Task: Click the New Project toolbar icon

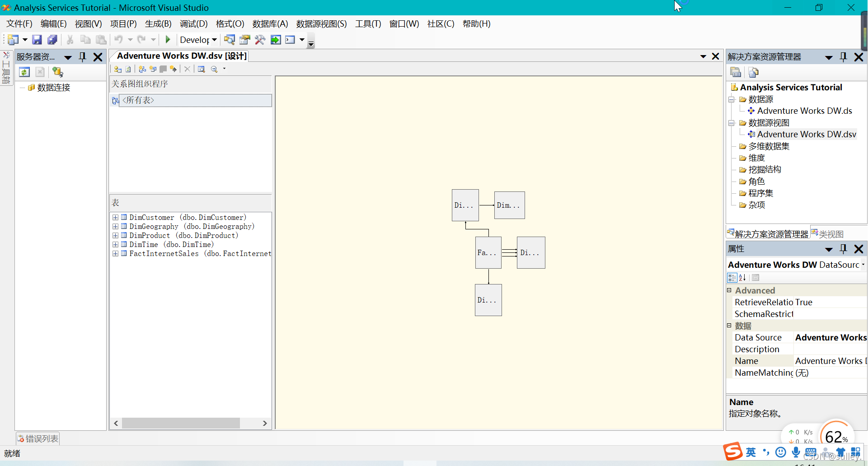Action: tap(13, 40)
